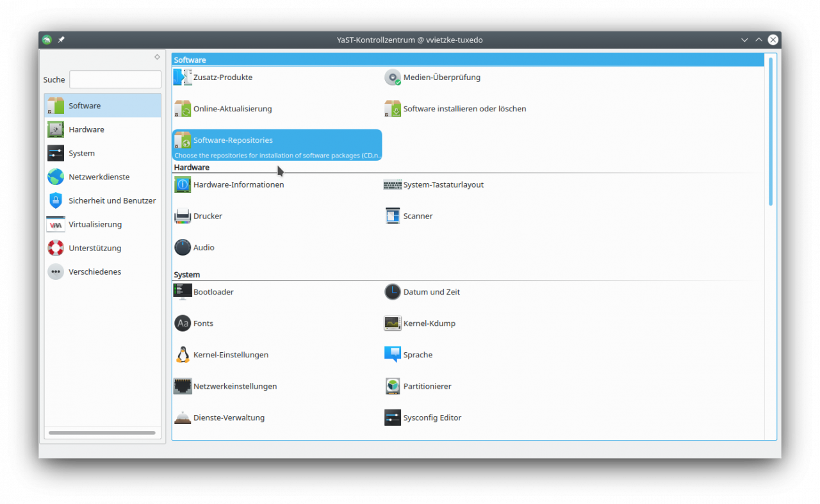The height and width of the screenshot is (504, 820).
Task: Click the Drucker label text
Action: click(208, 216)
